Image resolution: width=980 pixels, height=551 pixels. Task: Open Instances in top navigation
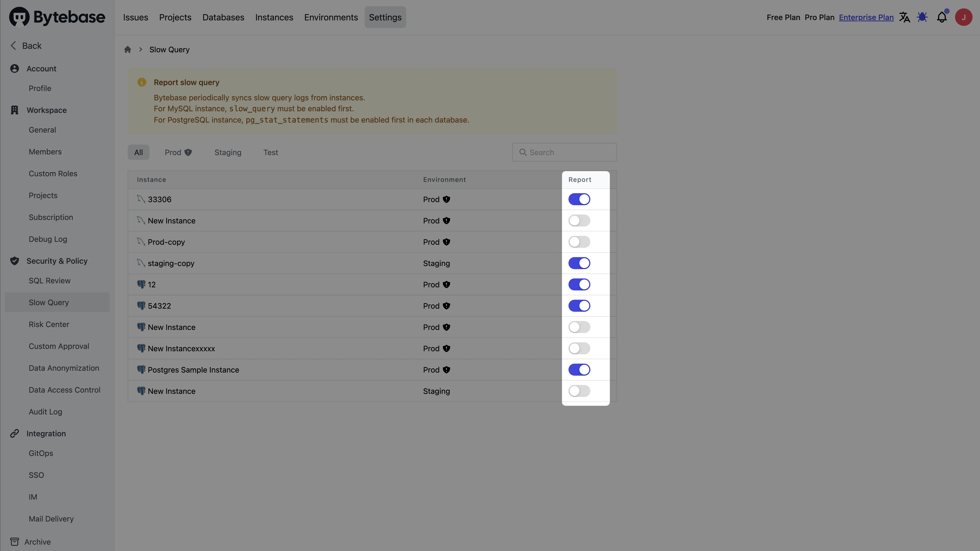274,17
